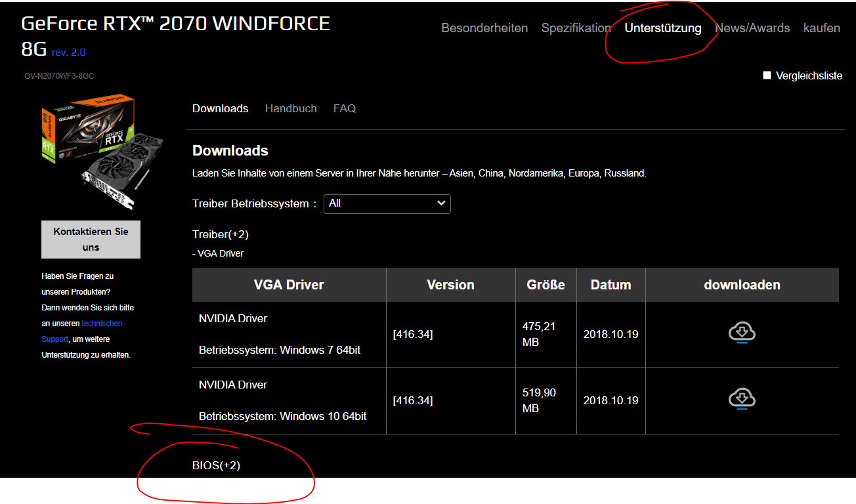Click the Windows 10 row's date 2018.10.19
The image size is (856, 504).
tap(610, 400)
